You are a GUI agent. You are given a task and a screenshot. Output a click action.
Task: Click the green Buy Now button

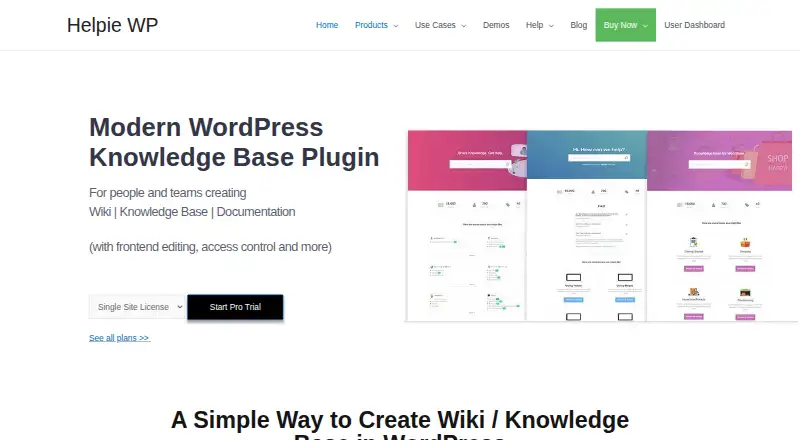[x=626, y=25]
